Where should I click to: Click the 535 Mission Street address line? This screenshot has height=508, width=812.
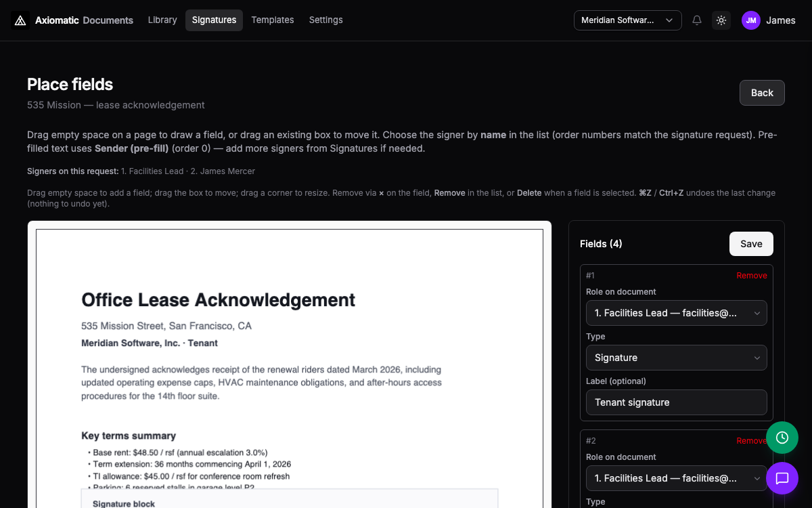[166, 326]
